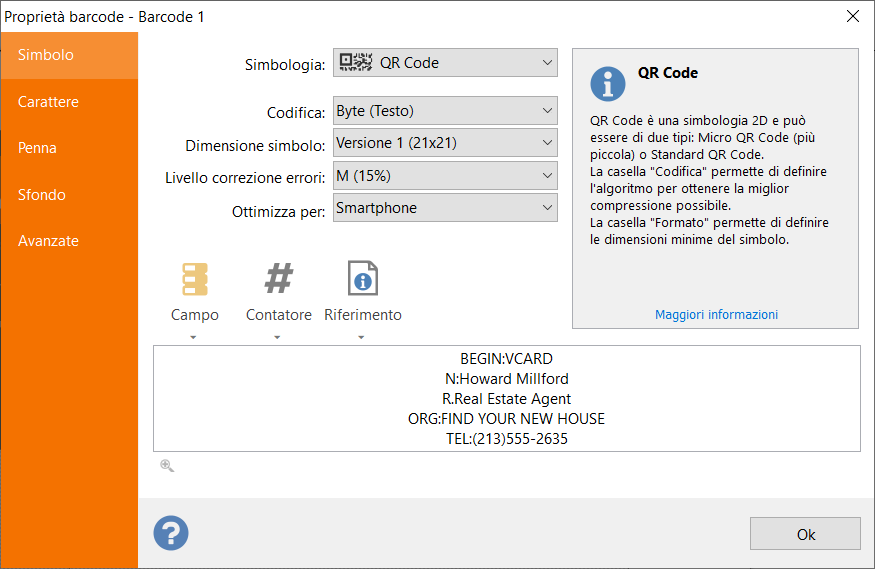Click the Contatore label
The image size is (875, 569).
[278, 315]
